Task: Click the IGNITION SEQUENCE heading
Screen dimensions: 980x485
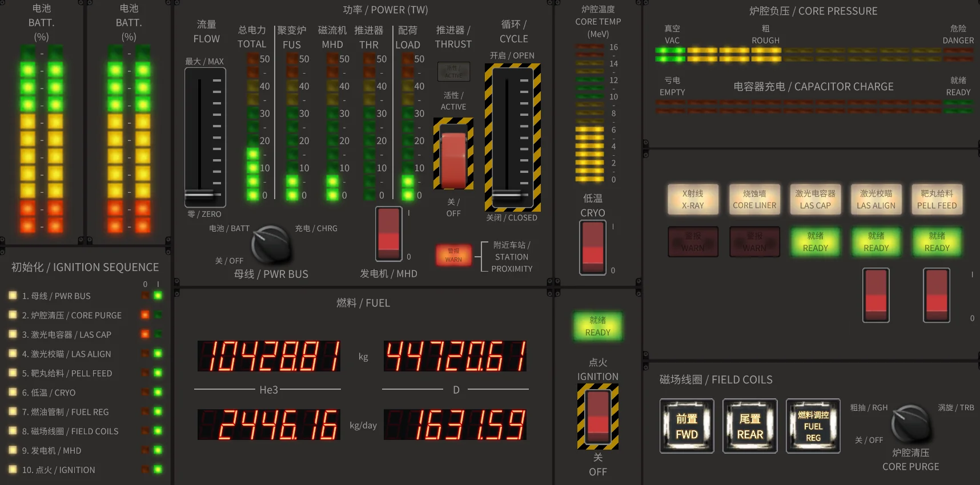Action: tap(85, 267)
